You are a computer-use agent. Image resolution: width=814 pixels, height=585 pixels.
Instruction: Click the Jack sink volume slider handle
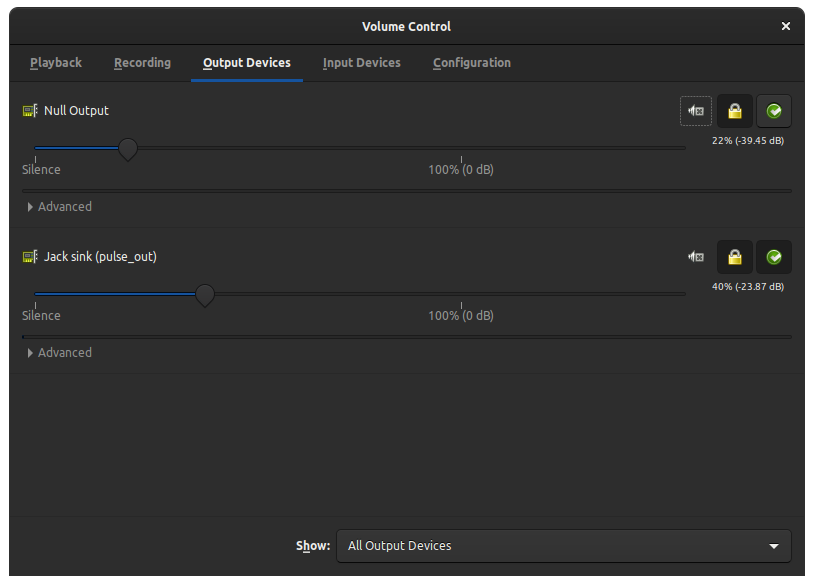(205, 295)
